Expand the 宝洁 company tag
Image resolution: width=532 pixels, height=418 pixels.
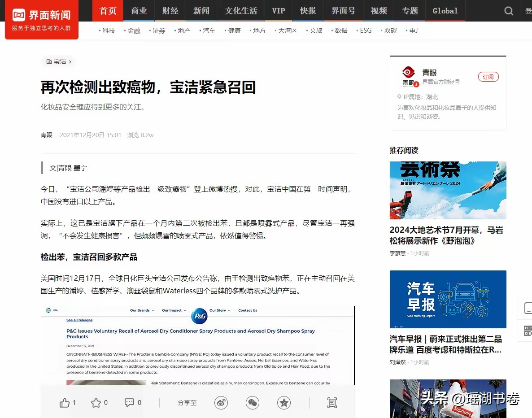(x=59, y=61)
